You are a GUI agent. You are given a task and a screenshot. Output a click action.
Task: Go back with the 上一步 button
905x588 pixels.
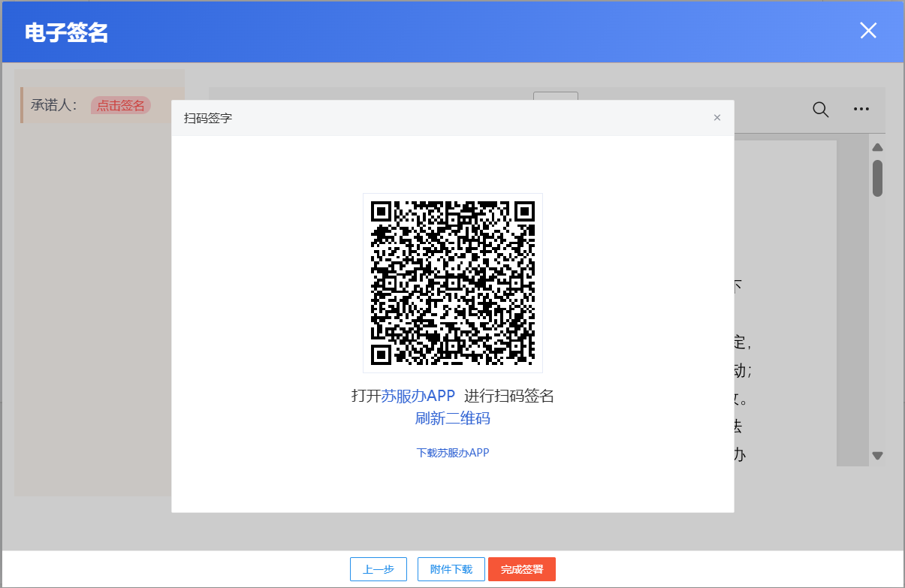pos(379,569)
